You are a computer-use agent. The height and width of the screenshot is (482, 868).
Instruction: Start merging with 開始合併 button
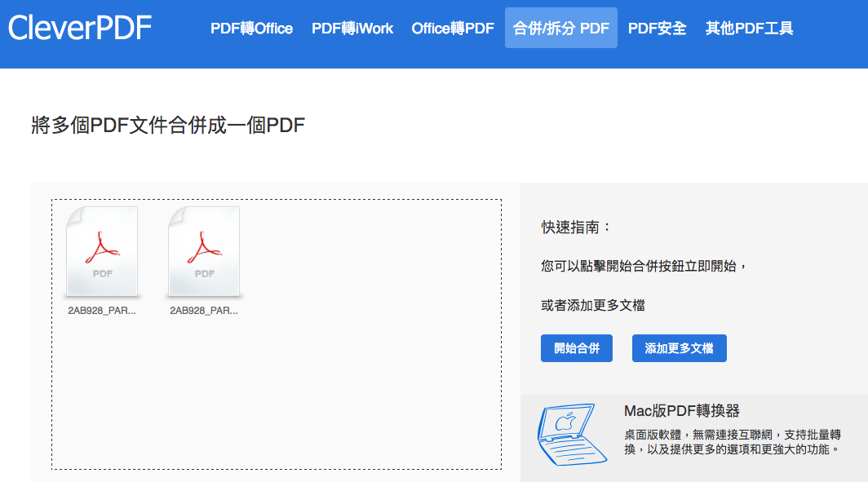(x=576, y=348)
